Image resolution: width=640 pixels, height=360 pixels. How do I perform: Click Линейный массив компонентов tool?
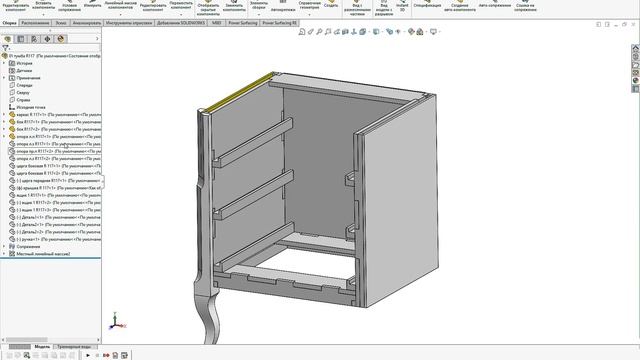pyautogui.click(x=120, y=5)
